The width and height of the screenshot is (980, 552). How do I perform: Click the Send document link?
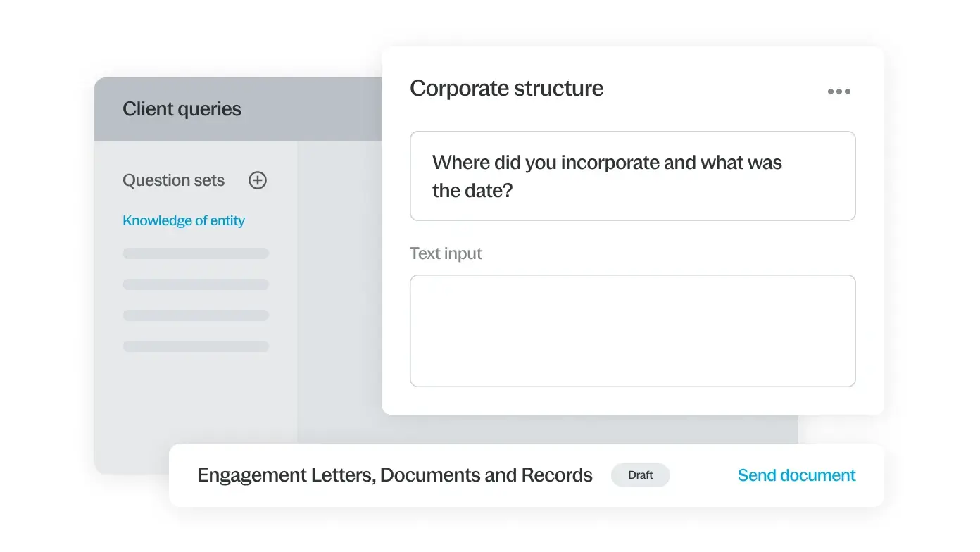point(796,475)
